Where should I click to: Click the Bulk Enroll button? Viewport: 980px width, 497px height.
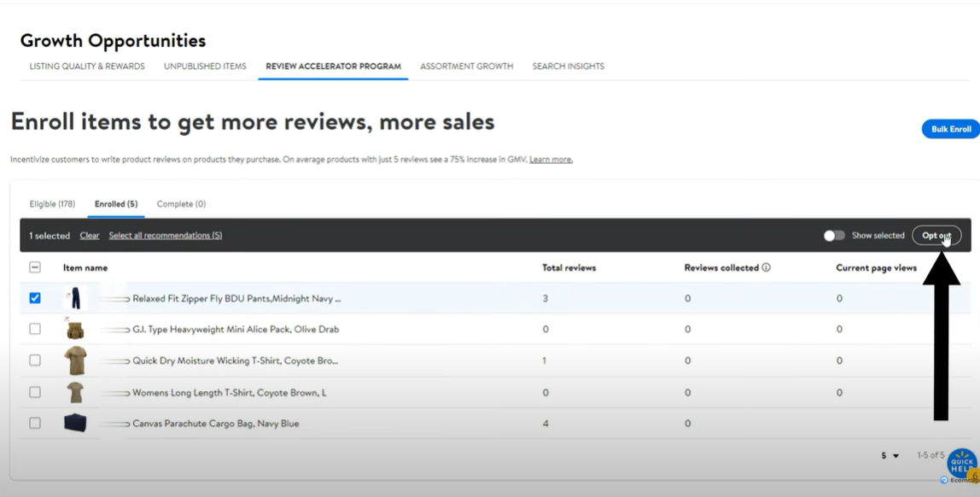click(951, 129)
